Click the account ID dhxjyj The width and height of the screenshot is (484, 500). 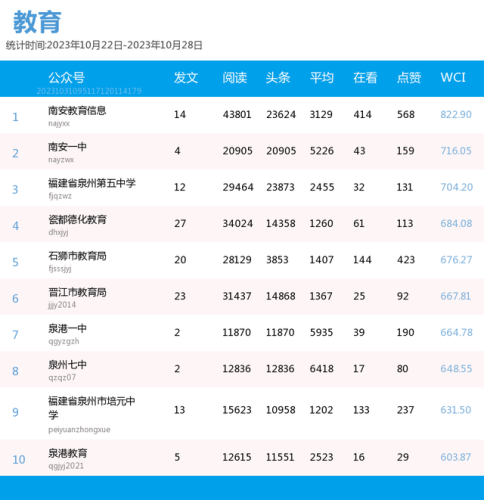(58, 232)
